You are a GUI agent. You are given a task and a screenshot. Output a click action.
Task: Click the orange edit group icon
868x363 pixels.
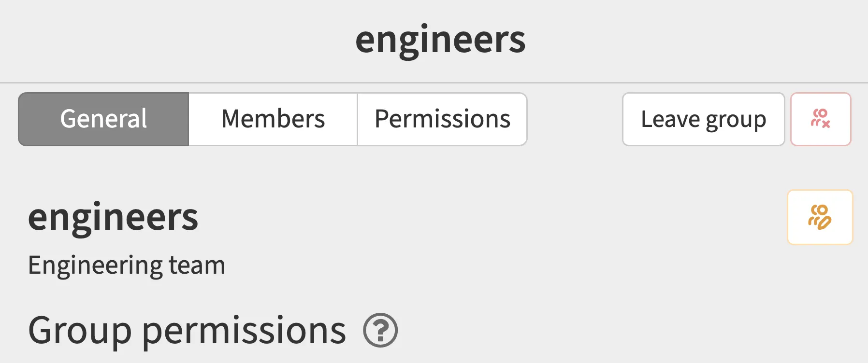pos(820,217)
